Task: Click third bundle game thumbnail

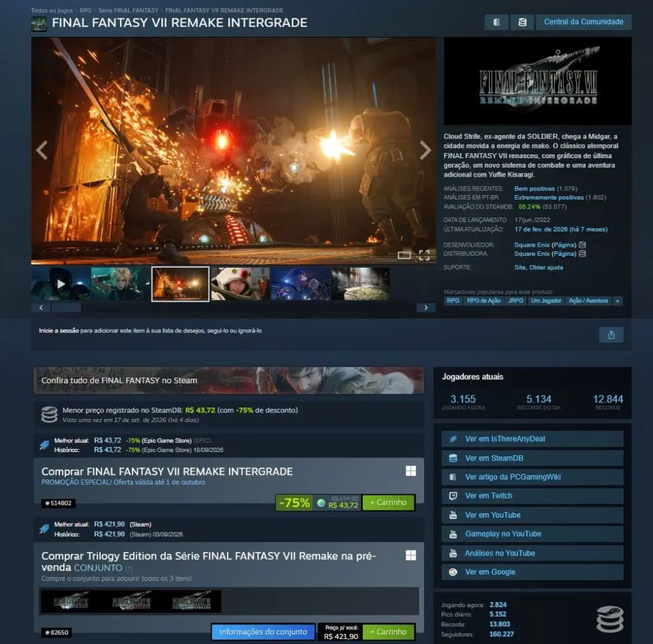Action: (x=191, y=601)
